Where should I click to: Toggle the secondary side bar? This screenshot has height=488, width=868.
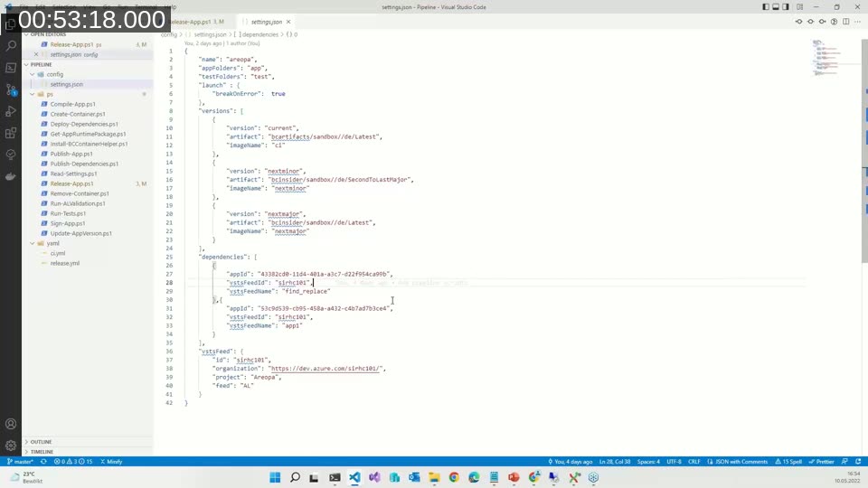tap(786, 6)
